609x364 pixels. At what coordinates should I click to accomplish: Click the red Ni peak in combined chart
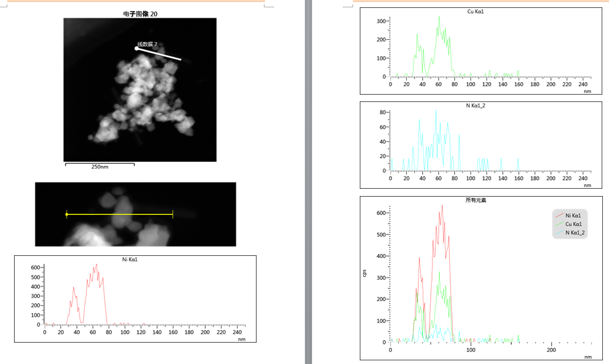click(442, 206)
